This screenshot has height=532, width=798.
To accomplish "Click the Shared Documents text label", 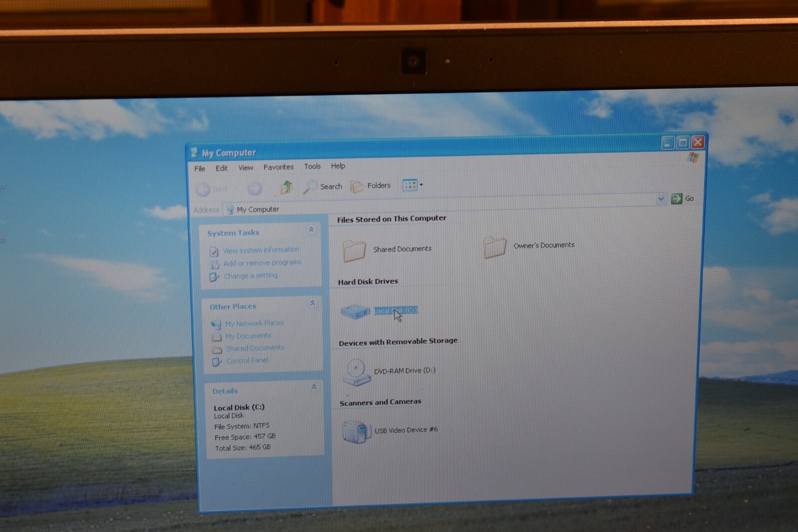I will click(x=402, y=249).
